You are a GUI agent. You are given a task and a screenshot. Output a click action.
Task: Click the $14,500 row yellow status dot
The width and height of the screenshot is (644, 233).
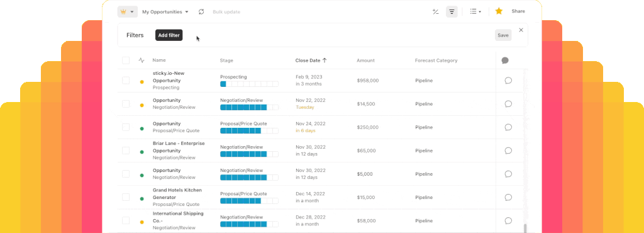point(142,106)
